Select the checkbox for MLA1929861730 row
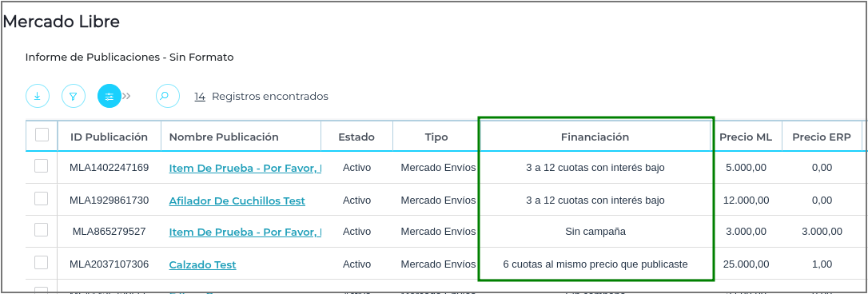The height and width of the screenshot is (294, 868). (x=42, y=198)
